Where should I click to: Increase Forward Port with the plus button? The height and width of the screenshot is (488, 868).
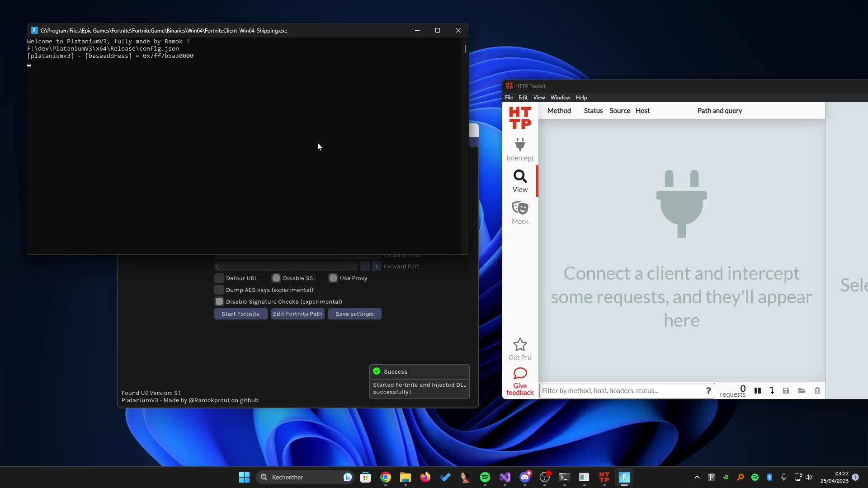pos(376,267)
